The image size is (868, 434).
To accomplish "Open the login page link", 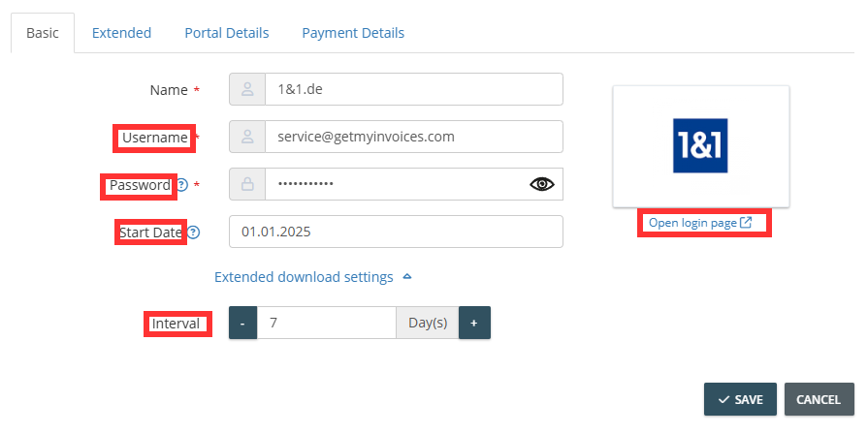I will 700,223.
